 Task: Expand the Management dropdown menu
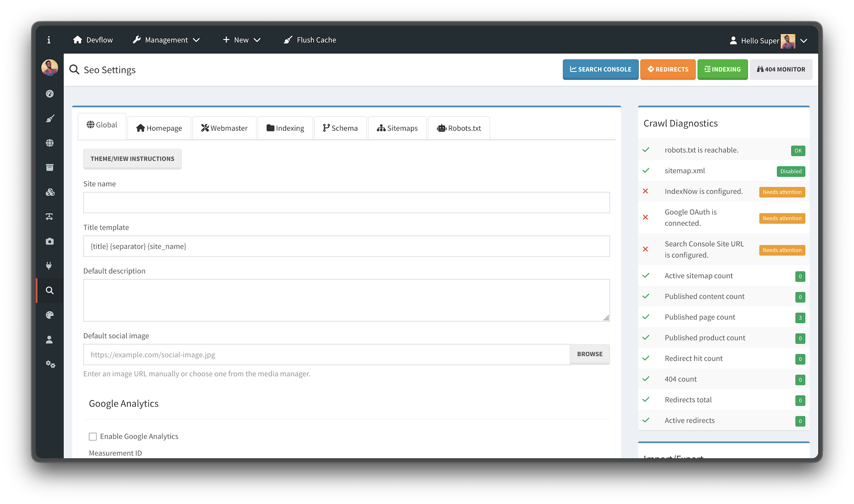tap(166, 40)
